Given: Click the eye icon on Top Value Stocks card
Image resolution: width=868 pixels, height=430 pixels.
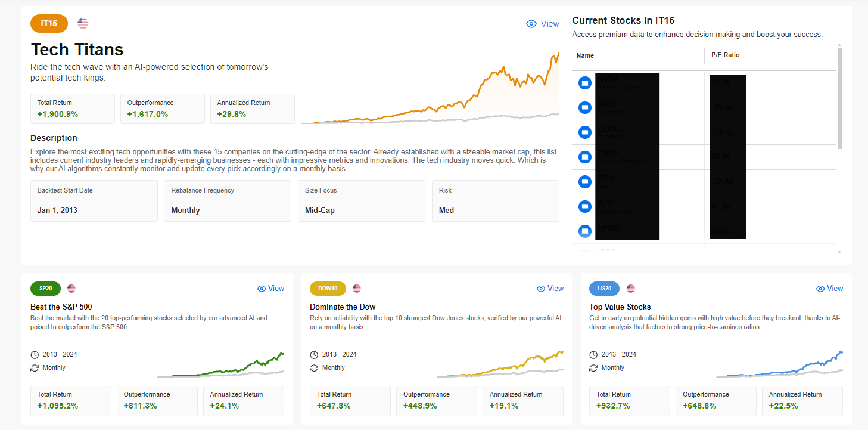Looking at the screenshot, I should click(x=820, y=289).
